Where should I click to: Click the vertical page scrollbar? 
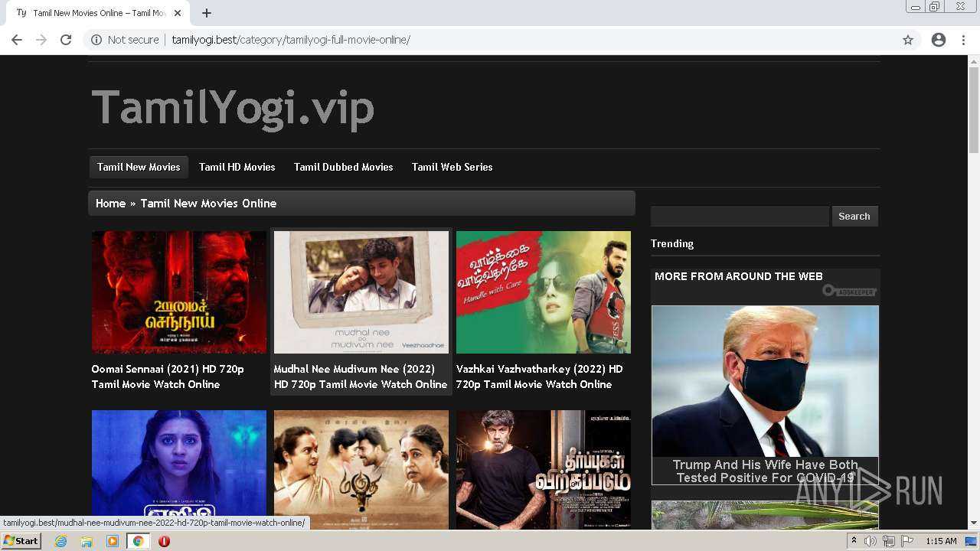click(974, 292)
